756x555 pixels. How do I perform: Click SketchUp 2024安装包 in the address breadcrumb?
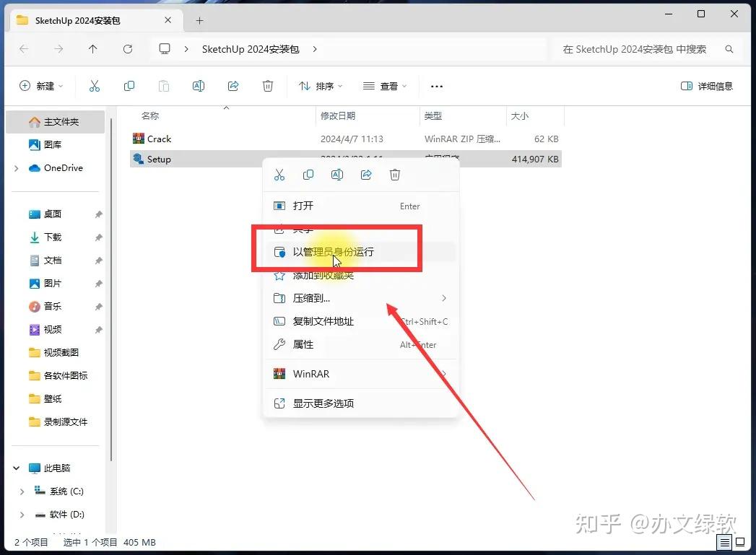(x=251, y=48)
